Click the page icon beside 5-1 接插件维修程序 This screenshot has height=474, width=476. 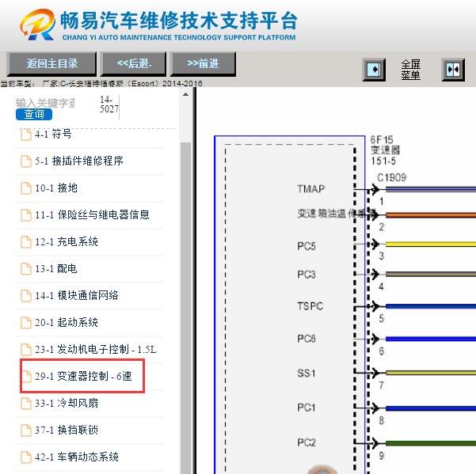click(x=26, y=161)
